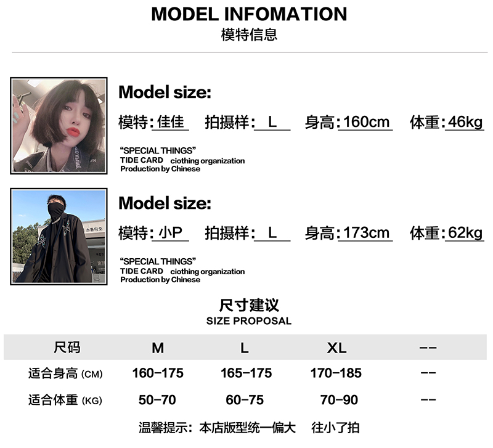This screenshot has width=493, height=448.
Task: Click the 62kg weight value
Action: (x=465, y=233)
